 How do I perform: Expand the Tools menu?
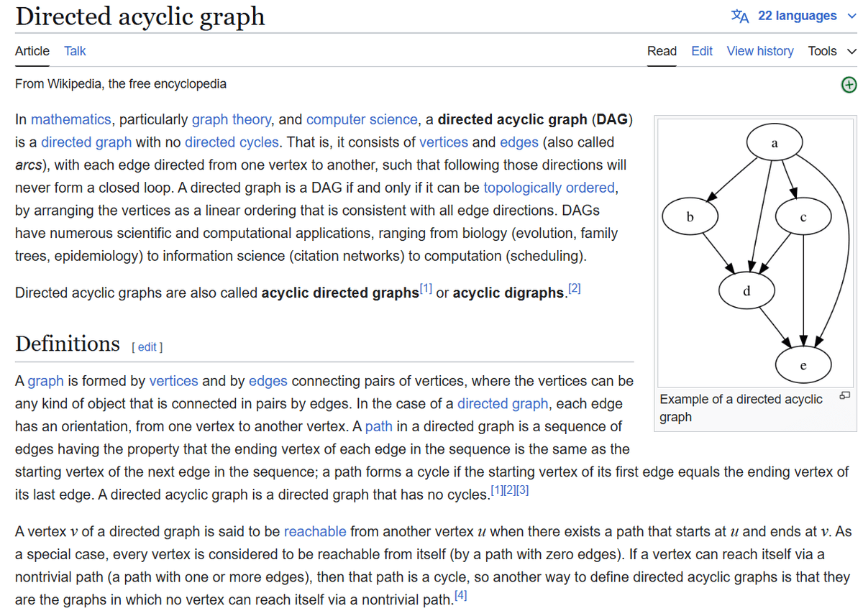(x=832, y=51)
